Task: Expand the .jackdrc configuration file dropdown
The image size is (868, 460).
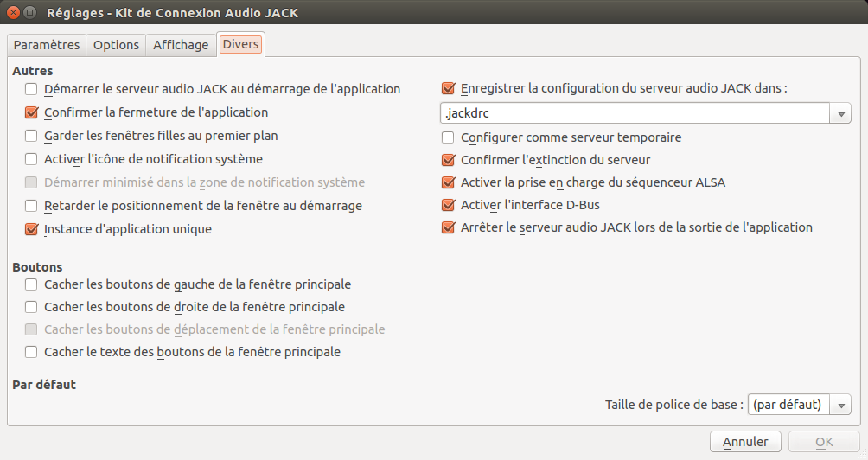Action: point(841,113)
